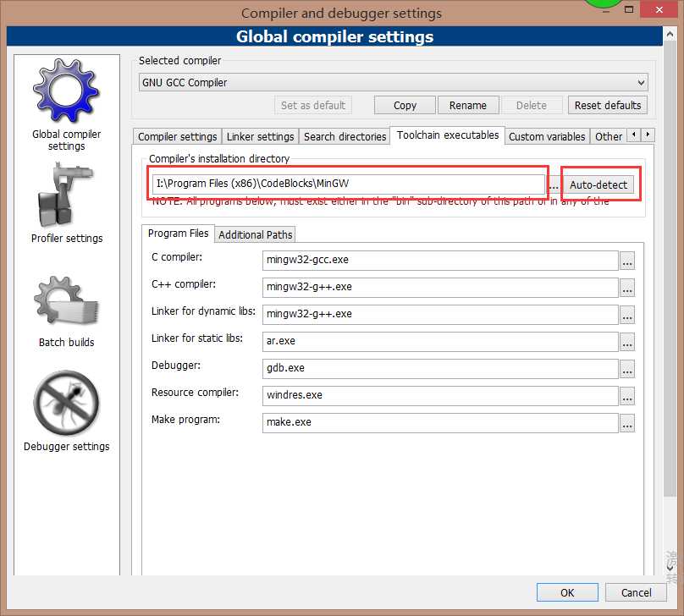This screenshot has width=684, height=616.
Task: Click the Delete compiler button
Action: coord(532,106)
